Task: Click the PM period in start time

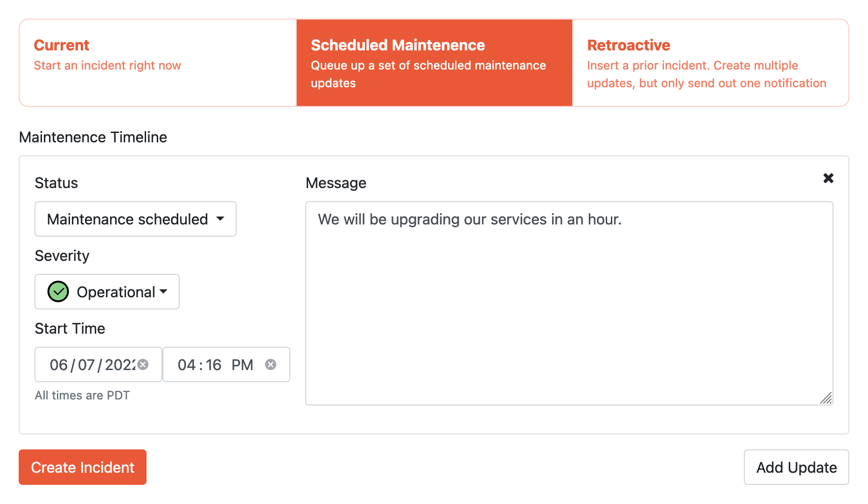Action: (242, 365)
